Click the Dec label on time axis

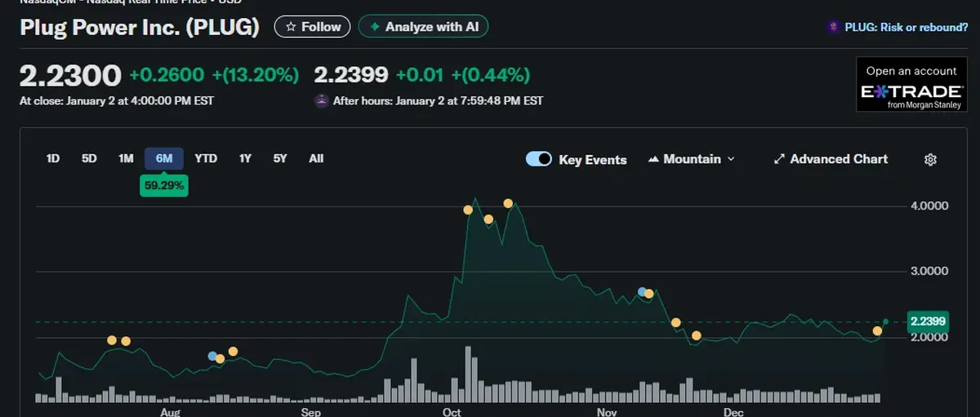[733, 412]
